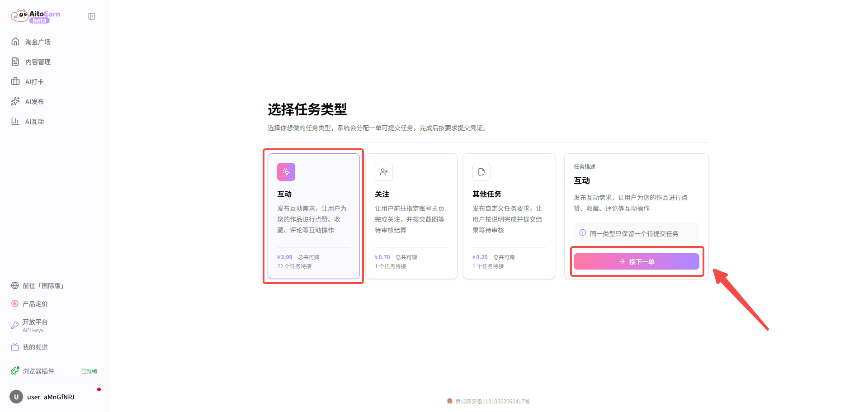Viewport: 868px width, 412px height.
Task: Click the document icon beside 内容管理
Action: click(x=15, y=62)
